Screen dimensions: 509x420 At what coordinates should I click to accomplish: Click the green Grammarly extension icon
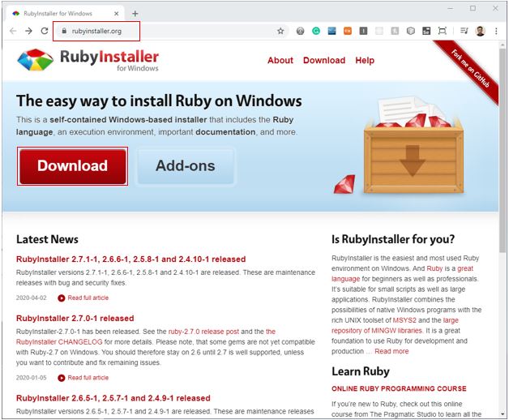tap(316, 31)
